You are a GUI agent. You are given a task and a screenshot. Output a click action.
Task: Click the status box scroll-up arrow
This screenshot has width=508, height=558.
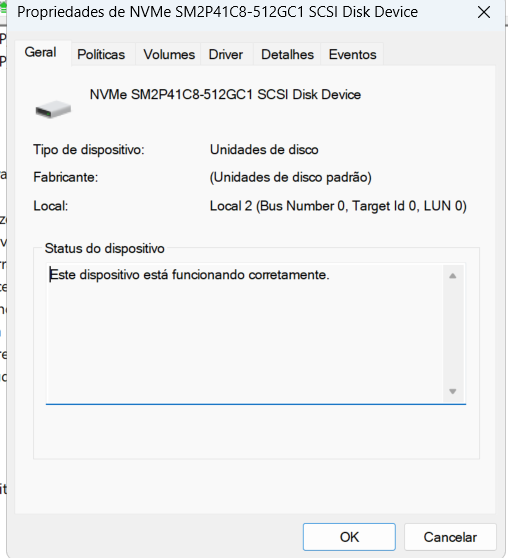point(452,276)
